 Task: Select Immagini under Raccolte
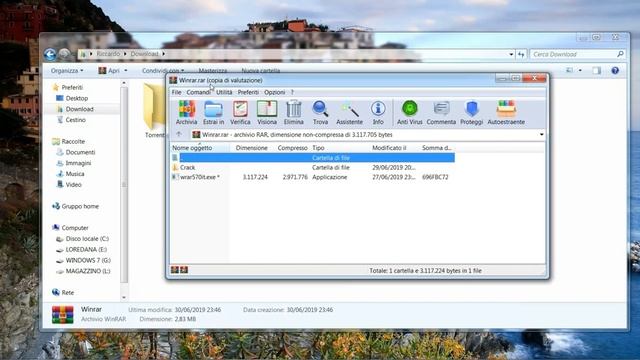tap(78, 163)
